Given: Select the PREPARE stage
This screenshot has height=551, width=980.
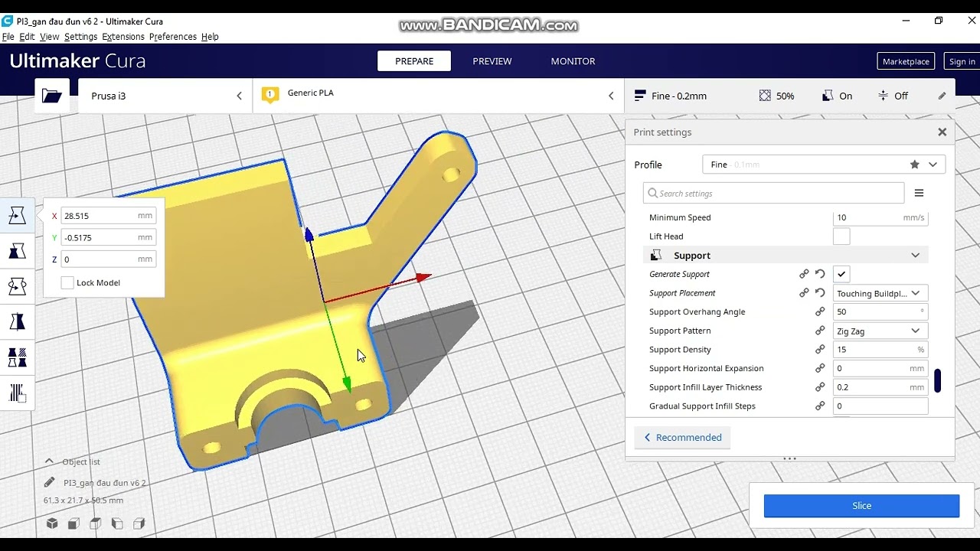Looking at the screenshot, I should (x=414, y=61).
